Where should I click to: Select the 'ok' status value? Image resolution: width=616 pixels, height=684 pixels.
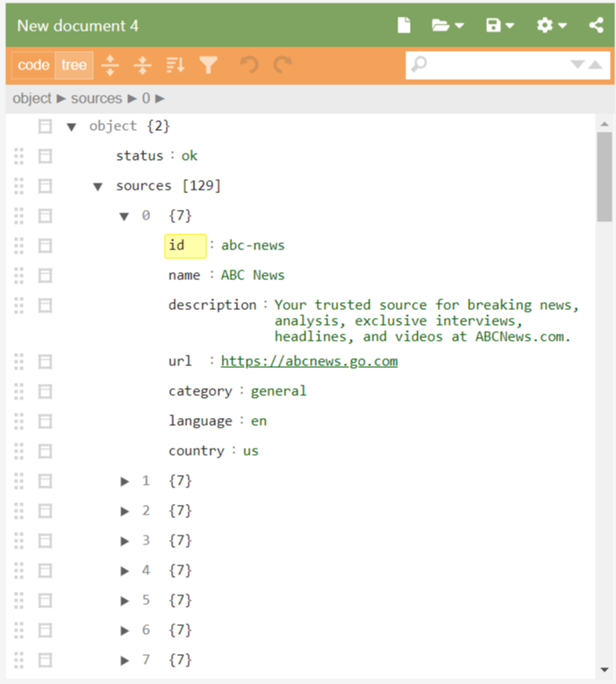(x=190, y=155)
